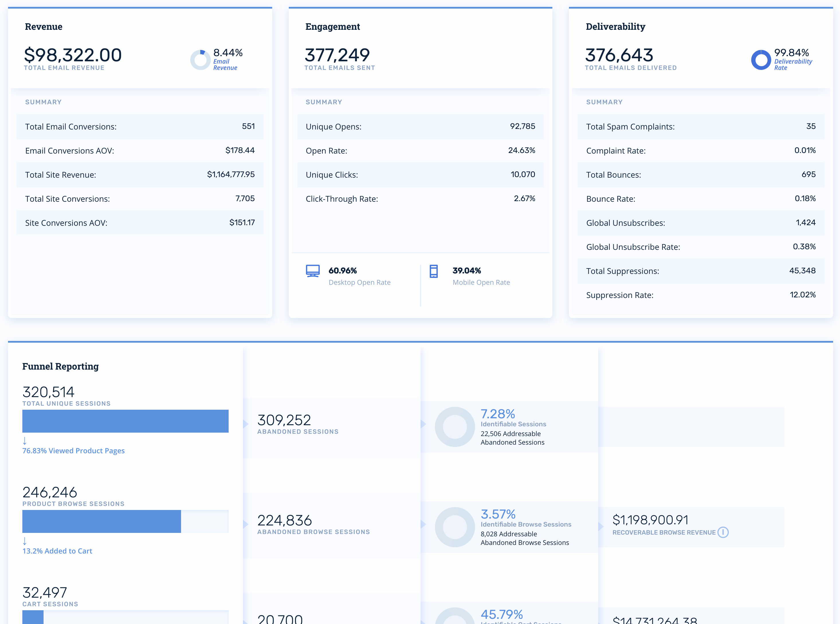Click the Email Revenue donut chart
This screenshot has height=624, width=840.
(x=200, y=60)
